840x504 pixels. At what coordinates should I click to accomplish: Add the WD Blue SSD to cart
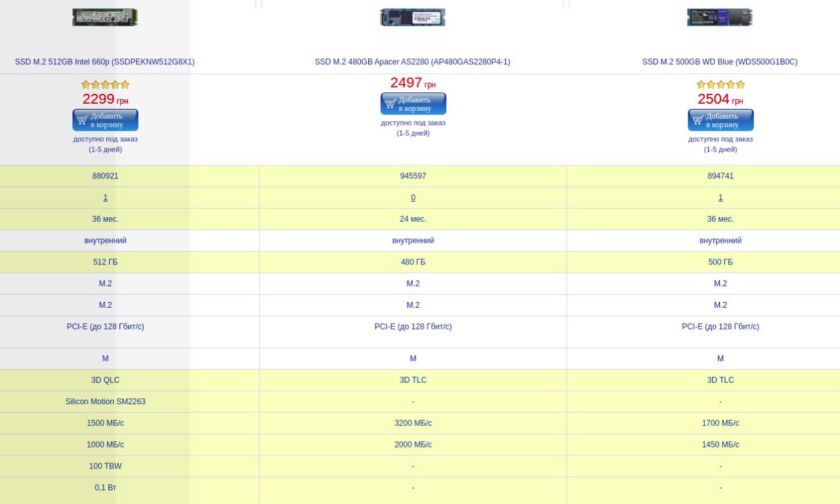click(x=721, y=120)
